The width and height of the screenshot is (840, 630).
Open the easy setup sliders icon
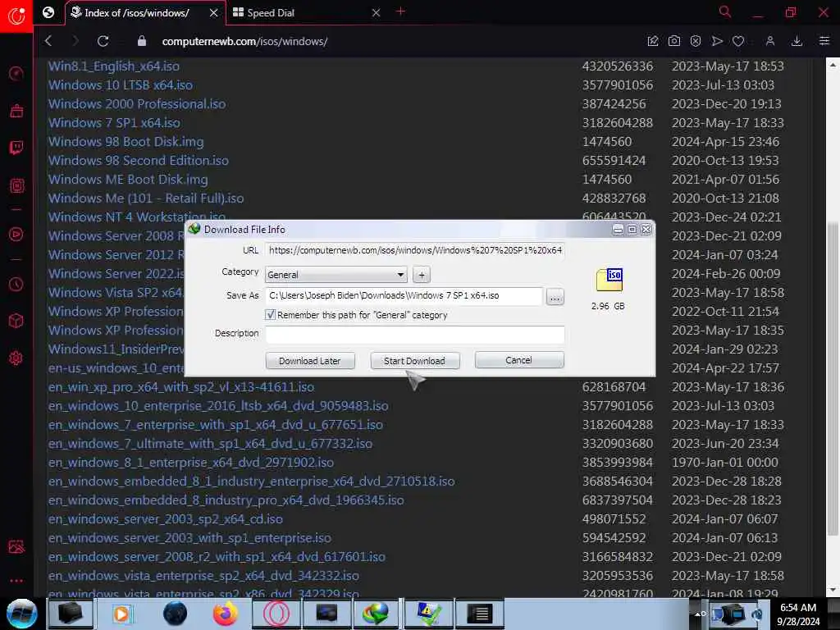[x=824, y=41]
